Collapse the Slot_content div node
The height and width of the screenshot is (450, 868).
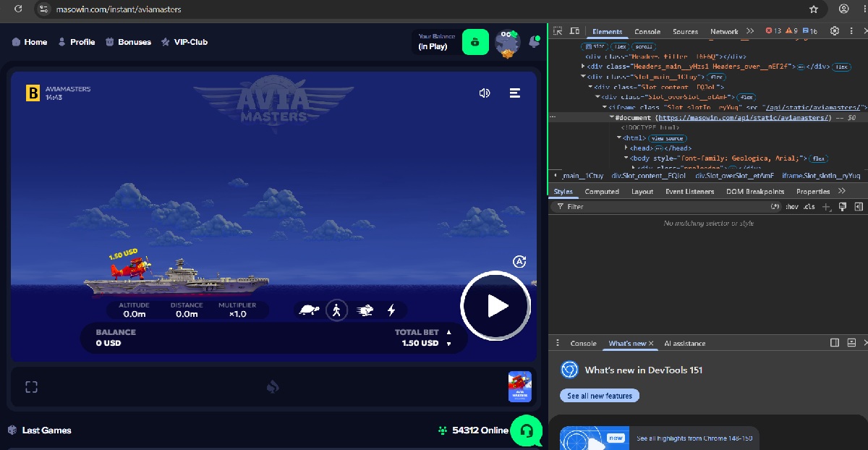[x=590, y=87]
